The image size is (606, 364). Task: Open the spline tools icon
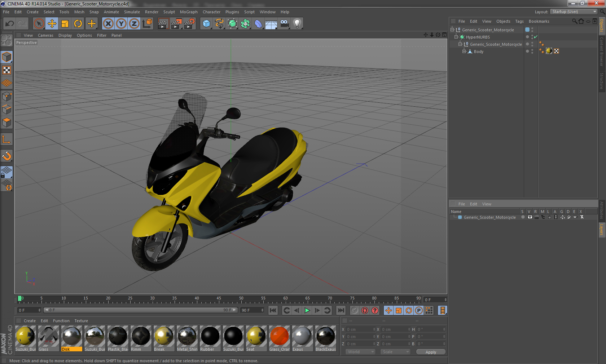coord(219,24)
